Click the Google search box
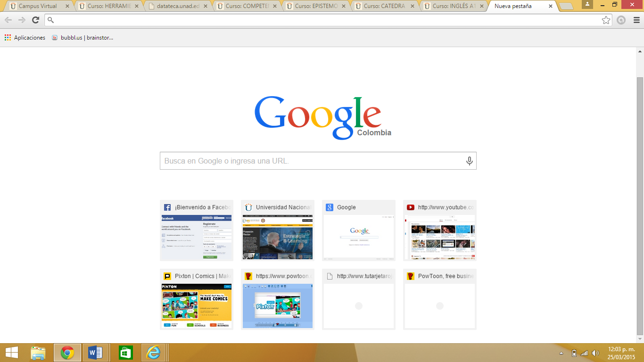This screenshot has height=362, width=644. tap(318, 161)
